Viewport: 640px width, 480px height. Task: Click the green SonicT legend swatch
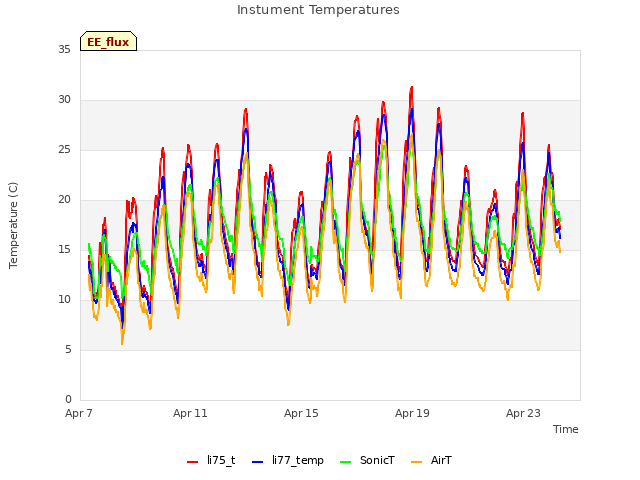click(345, 462)
